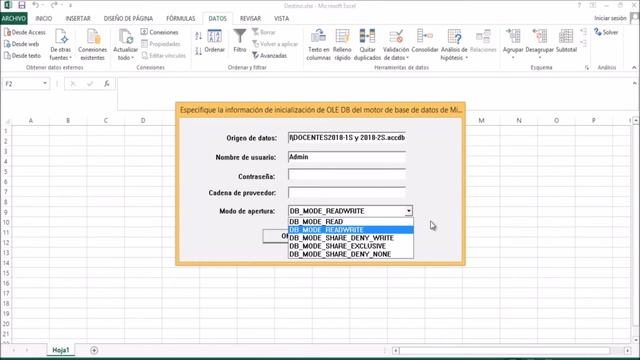Click Borrar filter option
Image resolution: width=640 pixels, height=360 pixels.
pos(264,32)
